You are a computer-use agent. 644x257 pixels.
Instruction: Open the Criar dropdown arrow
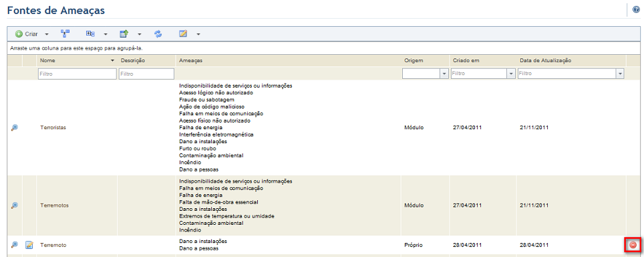pos(46,34)
